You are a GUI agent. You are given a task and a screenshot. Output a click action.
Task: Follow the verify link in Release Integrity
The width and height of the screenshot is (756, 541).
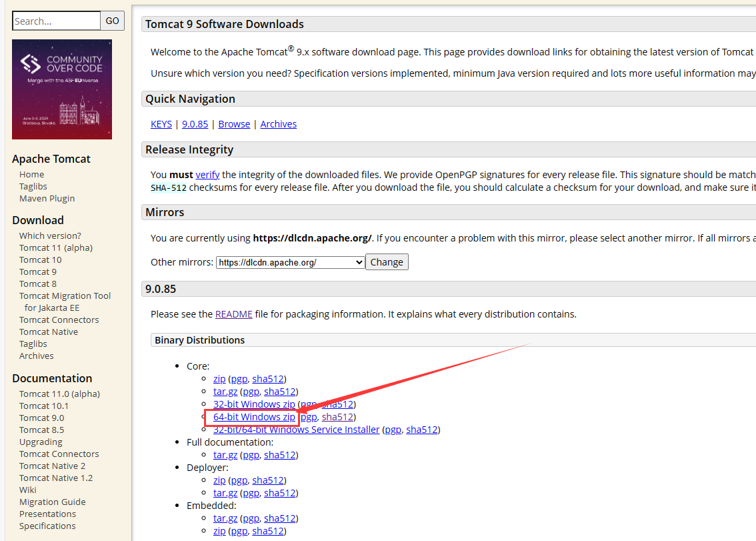pos(207,175)
